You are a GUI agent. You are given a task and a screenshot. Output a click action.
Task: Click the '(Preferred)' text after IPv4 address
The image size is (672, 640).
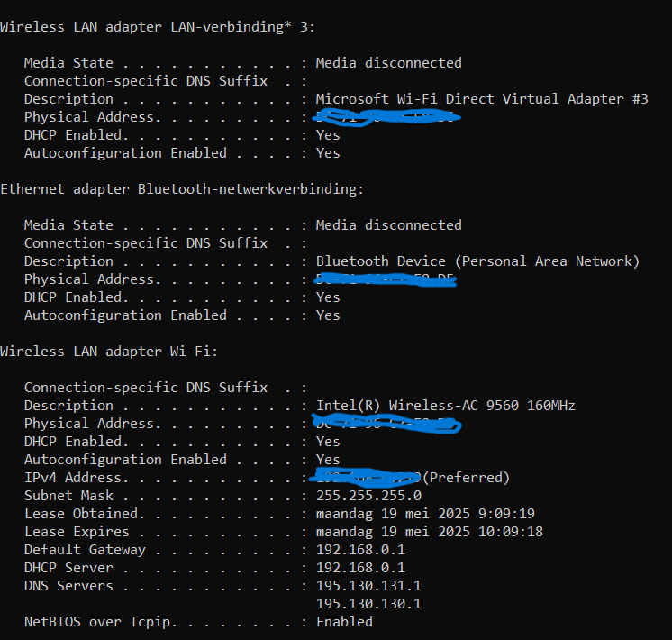[x=467, y=478]
